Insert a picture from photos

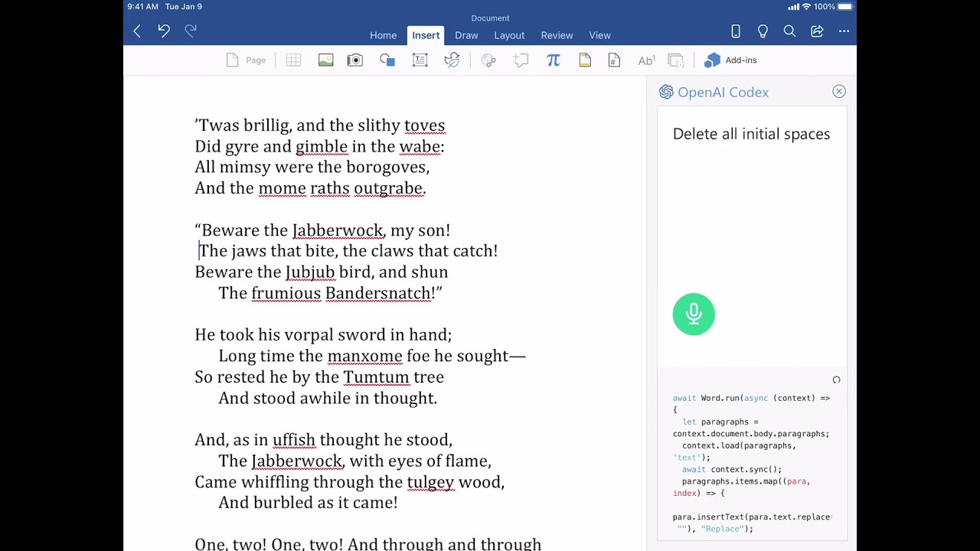(325, 60)
